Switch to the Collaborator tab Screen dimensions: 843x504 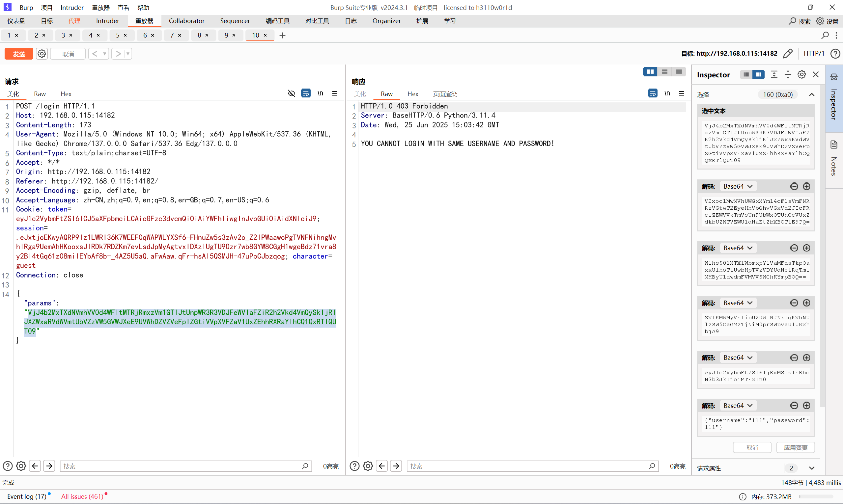click(186, 21)
